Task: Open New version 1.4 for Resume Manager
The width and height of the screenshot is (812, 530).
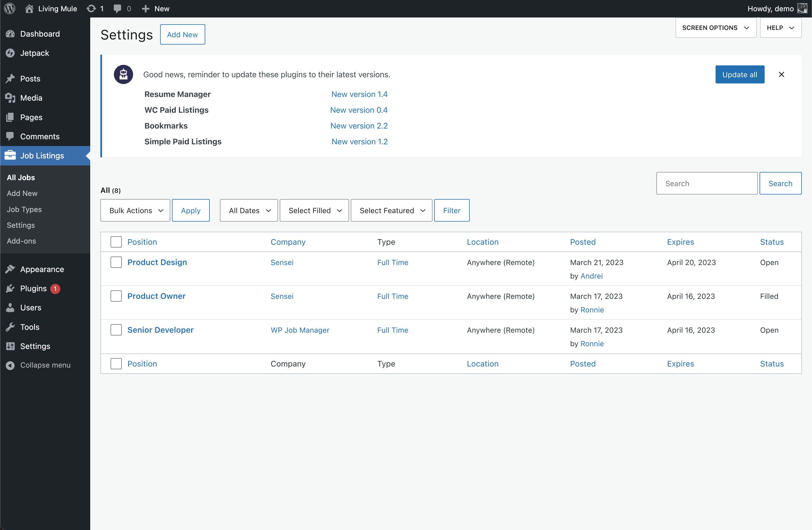Action: pos(359,94)
